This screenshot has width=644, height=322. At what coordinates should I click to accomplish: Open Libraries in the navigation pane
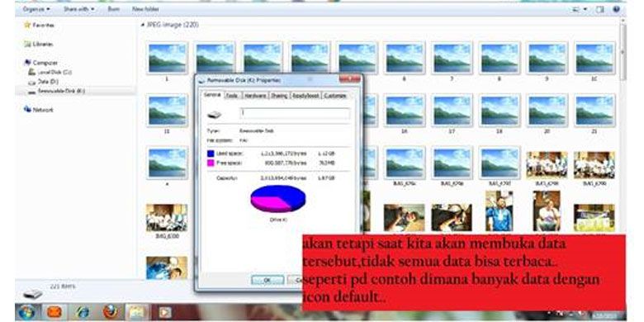click(x=43, y=44)
